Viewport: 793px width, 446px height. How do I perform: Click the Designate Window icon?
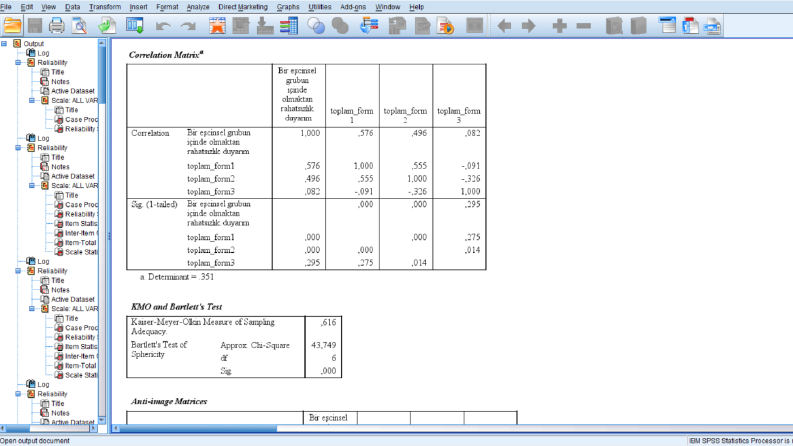click(x=474, y=26)
